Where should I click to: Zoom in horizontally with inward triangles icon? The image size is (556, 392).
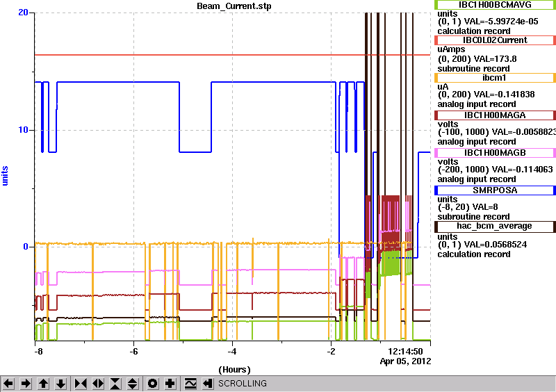tap(81, 384)
